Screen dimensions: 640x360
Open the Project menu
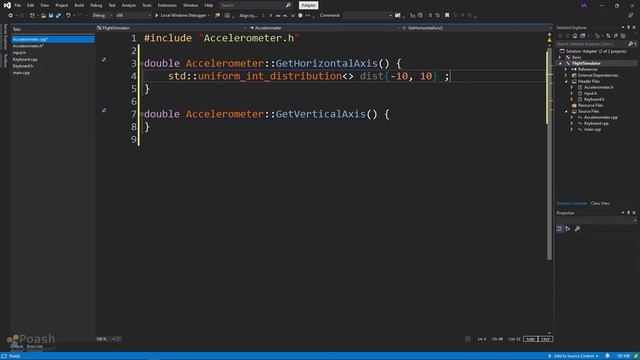(62, 5)
